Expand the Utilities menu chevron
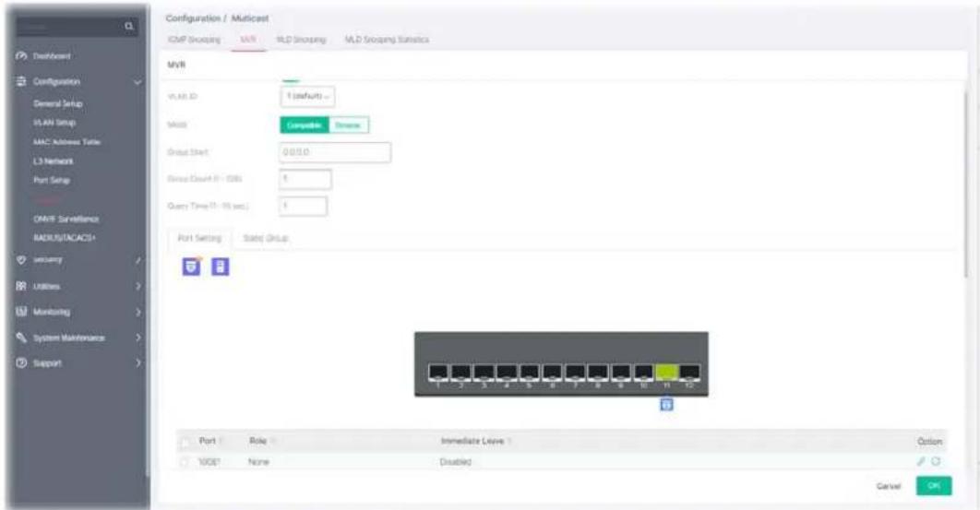The height and width of the screenshot is (510, 980). point(138,286)
